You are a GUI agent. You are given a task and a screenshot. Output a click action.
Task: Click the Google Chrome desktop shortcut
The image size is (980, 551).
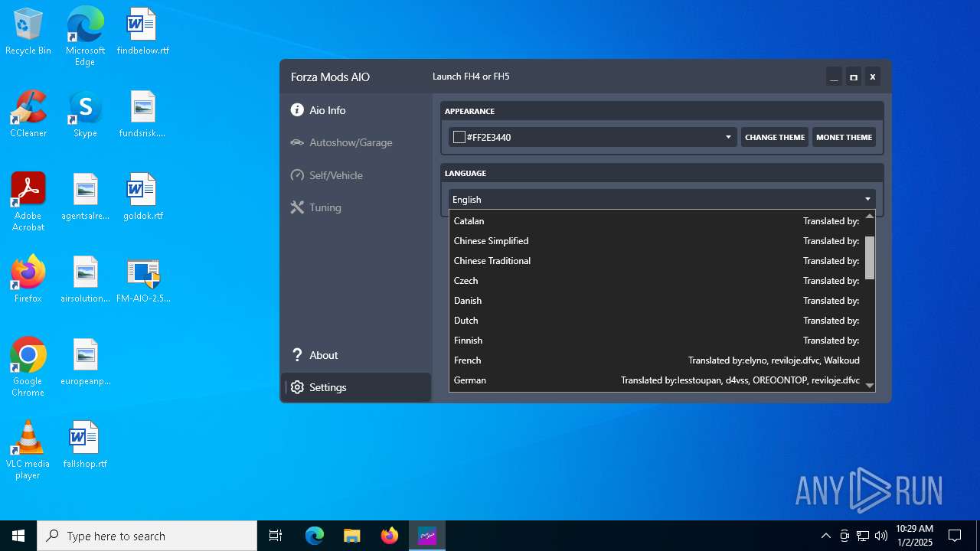[x=28, y=367]
